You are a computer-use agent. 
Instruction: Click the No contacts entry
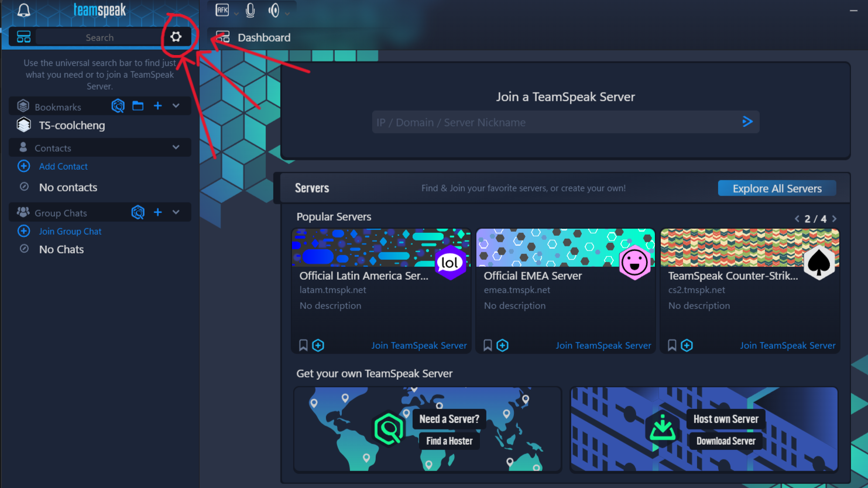(x=68, y=187)
